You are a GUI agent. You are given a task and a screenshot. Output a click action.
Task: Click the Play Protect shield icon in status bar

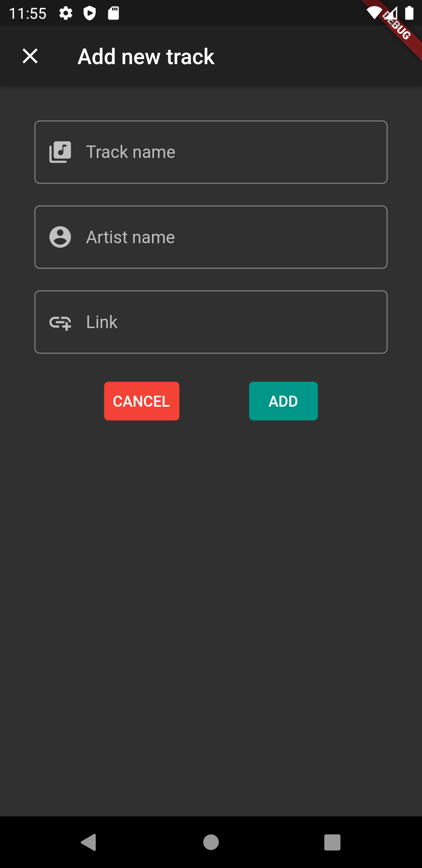point(90,13)
